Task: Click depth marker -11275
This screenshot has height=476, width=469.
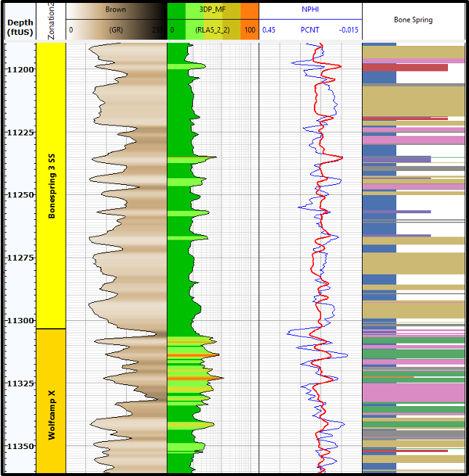Action: (20, 258)
